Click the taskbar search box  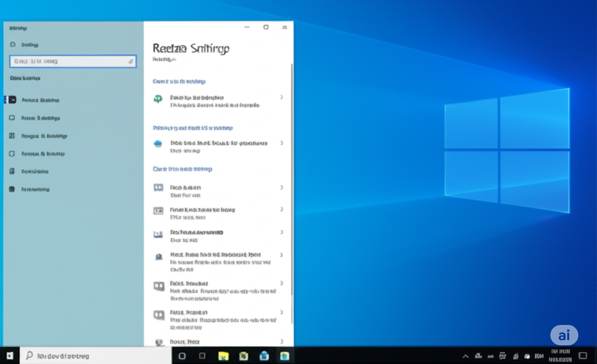[96, 356]
